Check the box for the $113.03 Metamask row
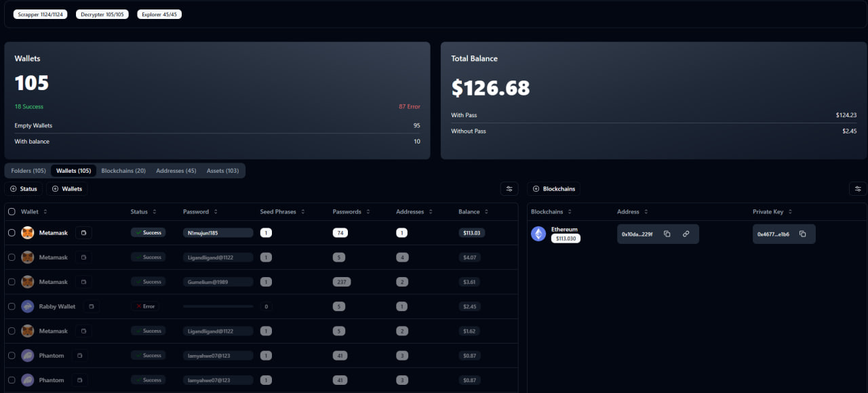This screenshot has height=393, width=868. coord(12,233)
